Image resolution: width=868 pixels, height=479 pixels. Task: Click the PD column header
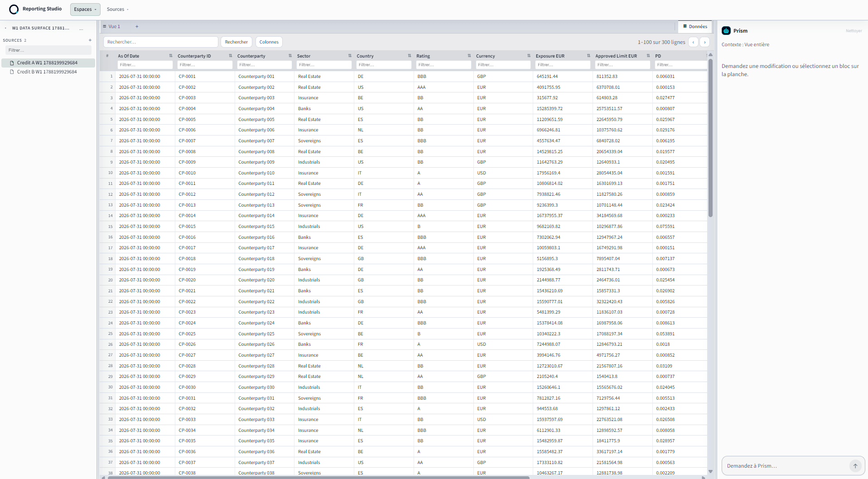(658, 56)
